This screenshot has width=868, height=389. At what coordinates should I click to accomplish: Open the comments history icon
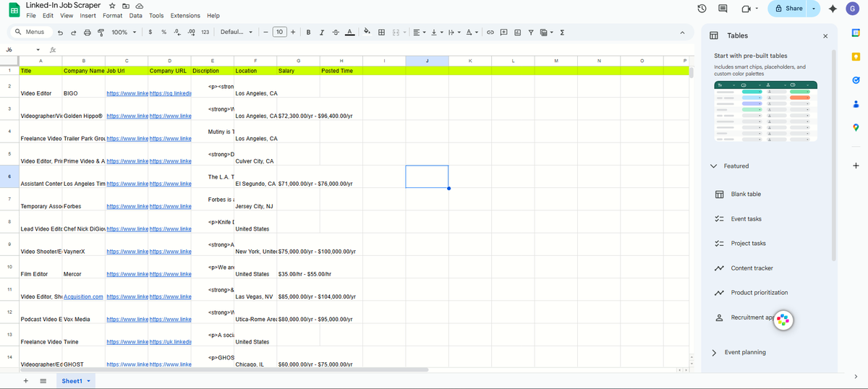tap(722, 9)
